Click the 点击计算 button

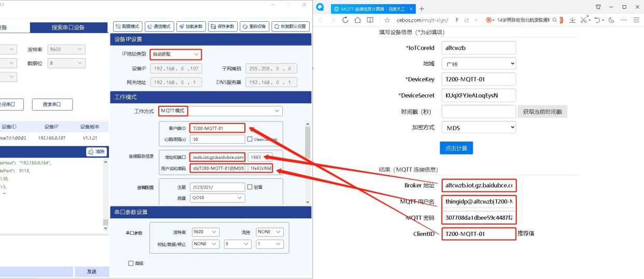pos(456,148)
